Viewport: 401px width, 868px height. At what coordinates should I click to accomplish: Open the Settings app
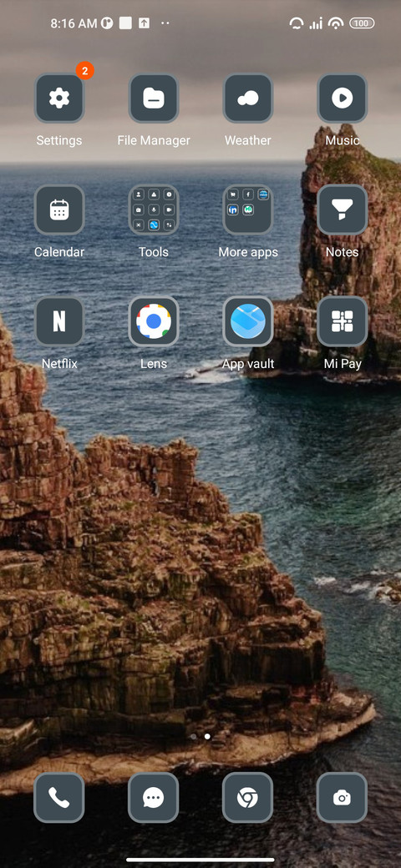coord(59,98)
